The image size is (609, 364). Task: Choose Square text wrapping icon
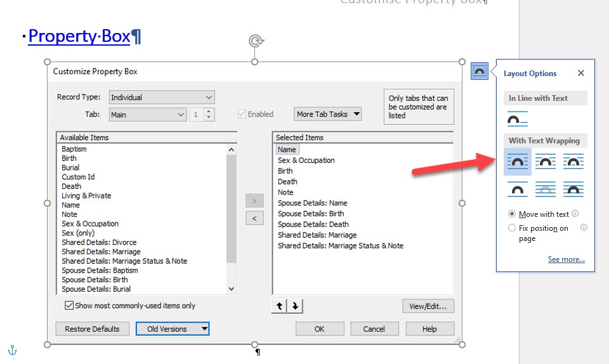(x=518, y=162)
